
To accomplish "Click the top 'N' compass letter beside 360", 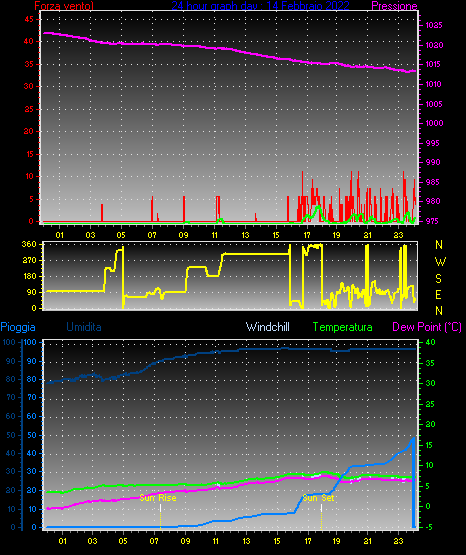I will pos(439,245).
